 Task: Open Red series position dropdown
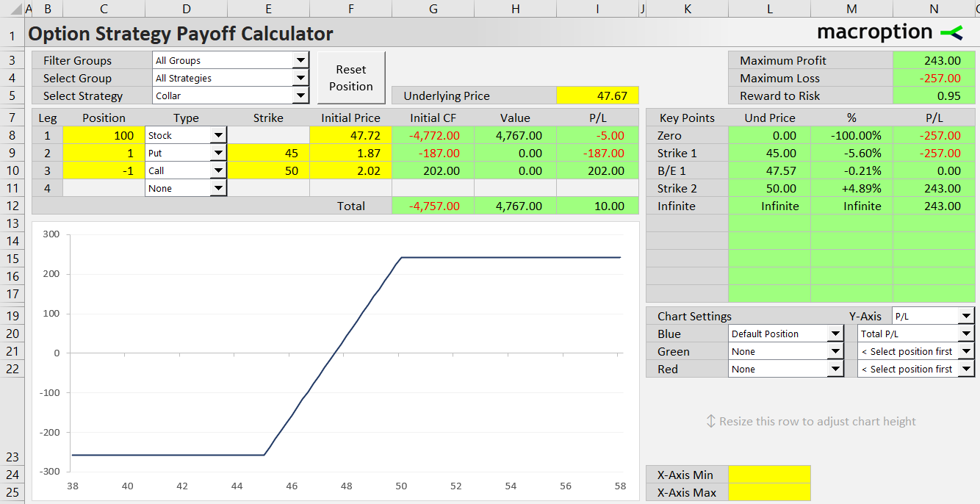835,369
